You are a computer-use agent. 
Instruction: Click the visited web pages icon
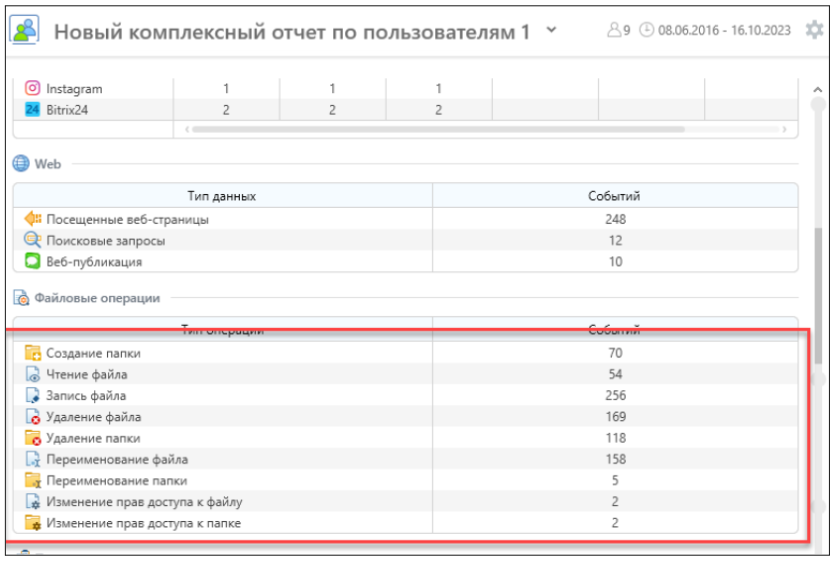(x=32, y=219)
